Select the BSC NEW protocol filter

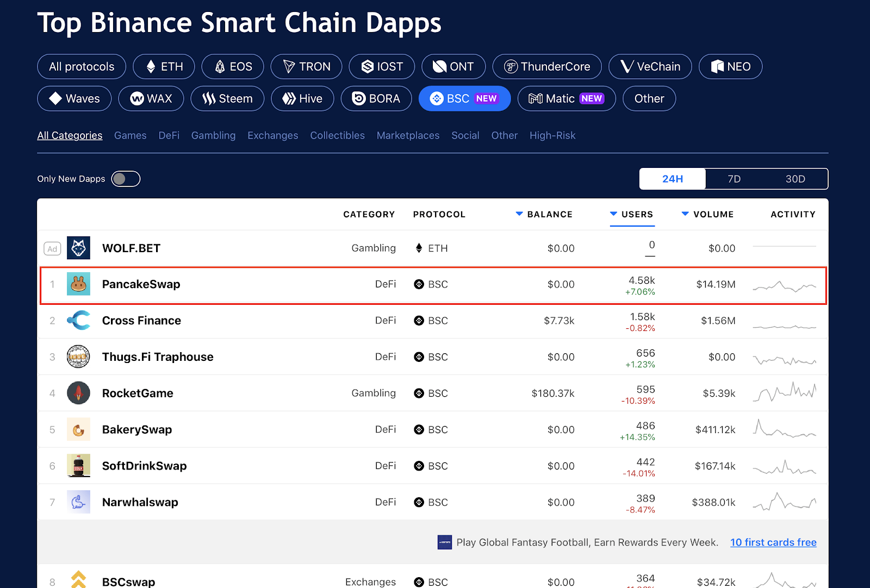click(464, 98)
